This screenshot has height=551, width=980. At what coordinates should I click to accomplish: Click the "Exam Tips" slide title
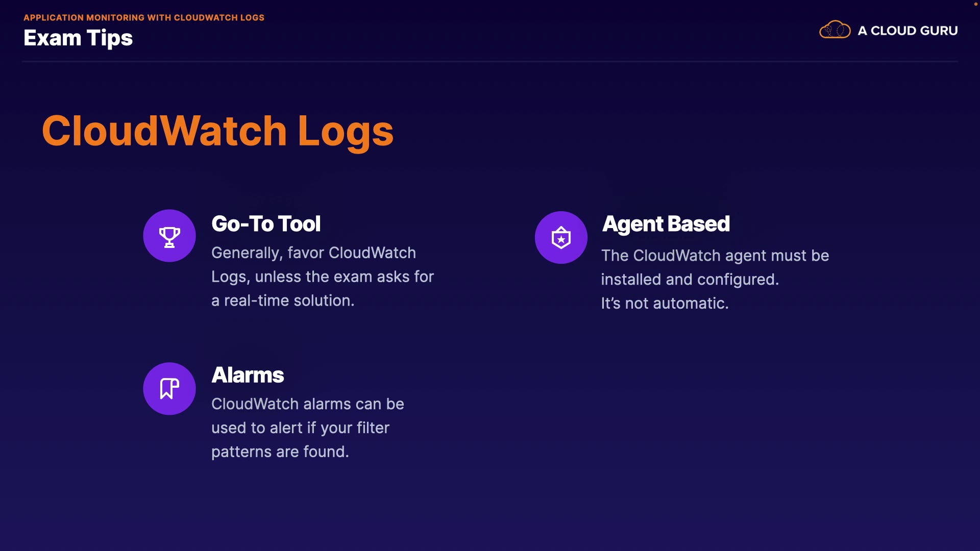78,38
